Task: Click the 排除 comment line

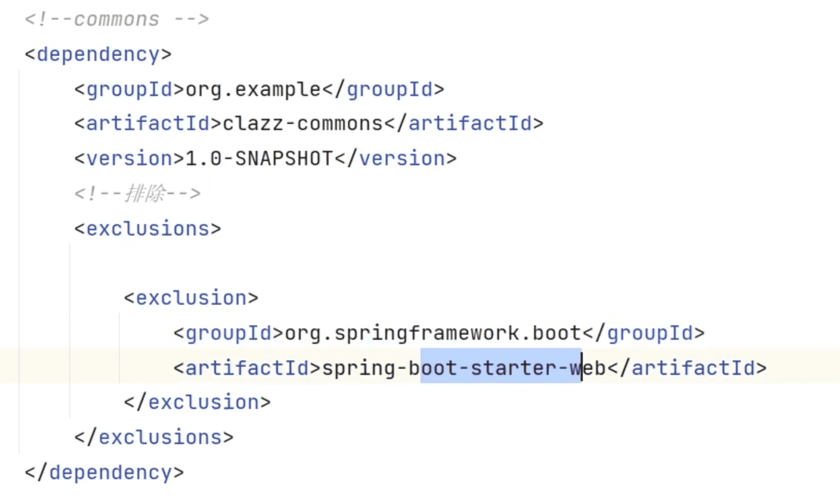Action: click(137, 194)
